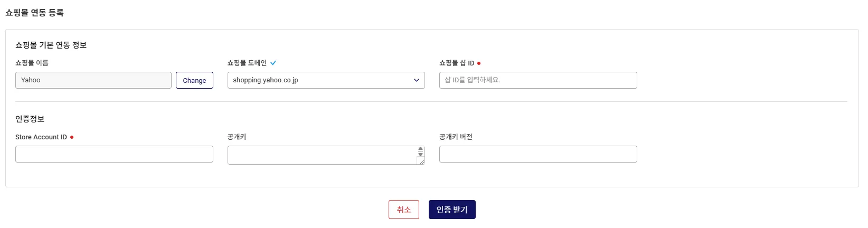Screen dimensions: 868x228
Task: Click the 쇼핑몰 기본 연동 정보 section title
Action: pyautogui.click(x=51, y=45)
